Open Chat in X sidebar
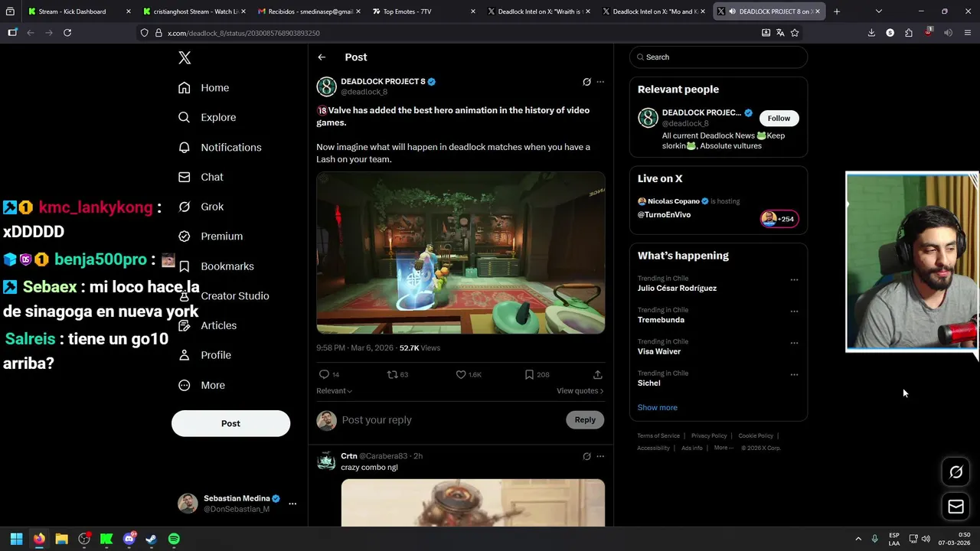The image size is (980, 551). click(201, 177)
